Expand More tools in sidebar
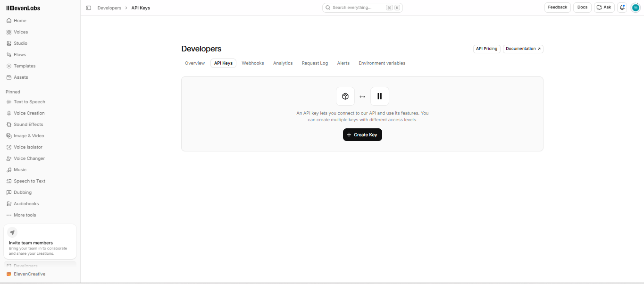This screenshot has height=284, width=644. point(21,215)
